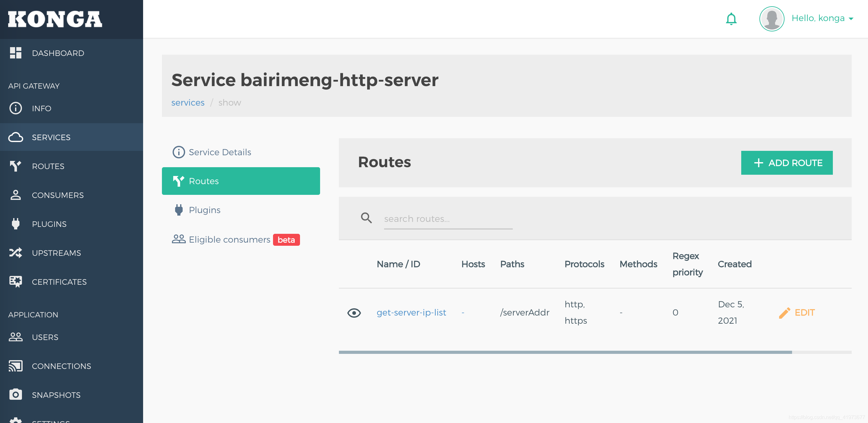Image resolution: width=868 pixels, height=423 pixels.
Task: Click the horizontal scrollbar under routes table
Action: coord(565,352)
